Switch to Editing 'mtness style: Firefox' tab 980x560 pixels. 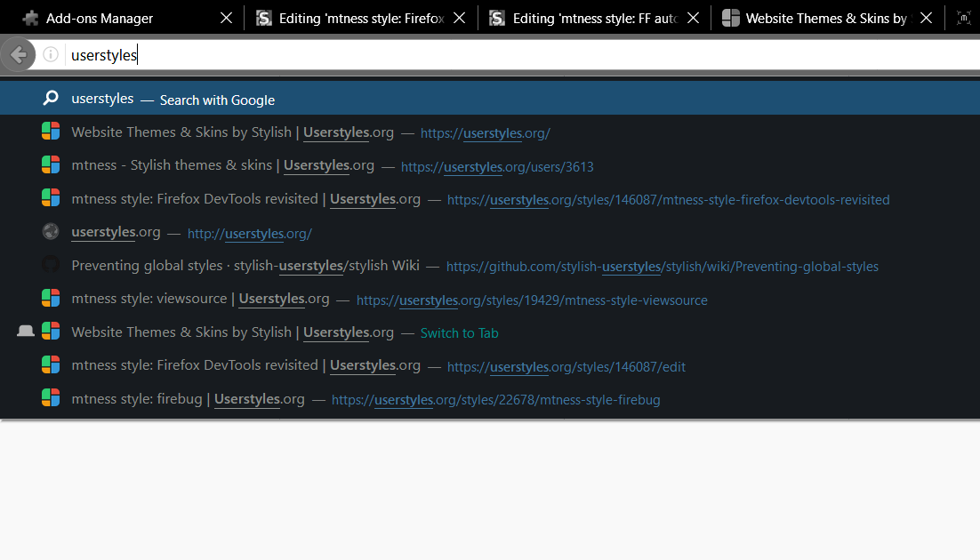361,18
